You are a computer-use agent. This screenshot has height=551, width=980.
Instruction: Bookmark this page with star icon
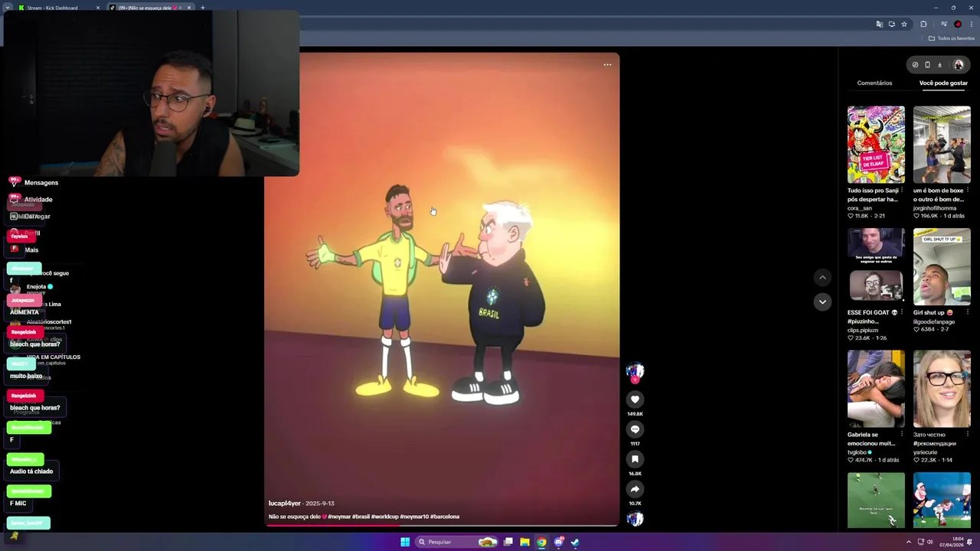pyautogui.click(x=904, y=24)
